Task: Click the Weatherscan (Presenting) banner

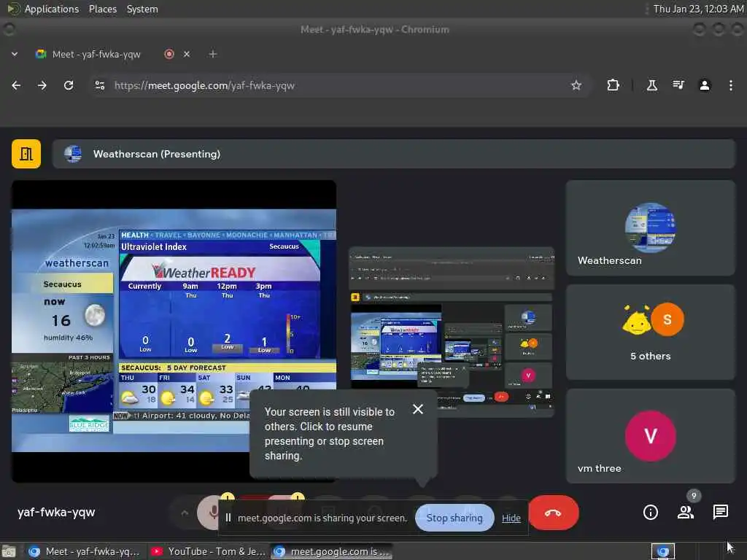Action: pyautogui.click(x=394, y=154)
